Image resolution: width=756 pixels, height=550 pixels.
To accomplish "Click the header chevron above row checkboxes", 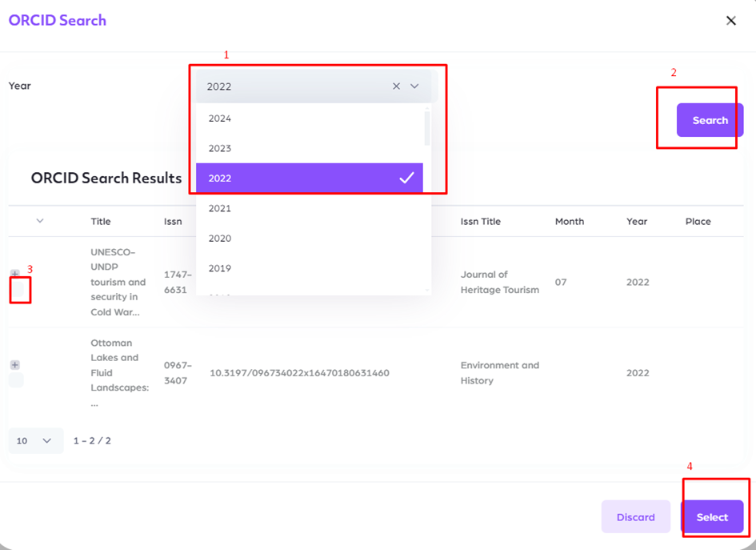I will coord(40,221).
